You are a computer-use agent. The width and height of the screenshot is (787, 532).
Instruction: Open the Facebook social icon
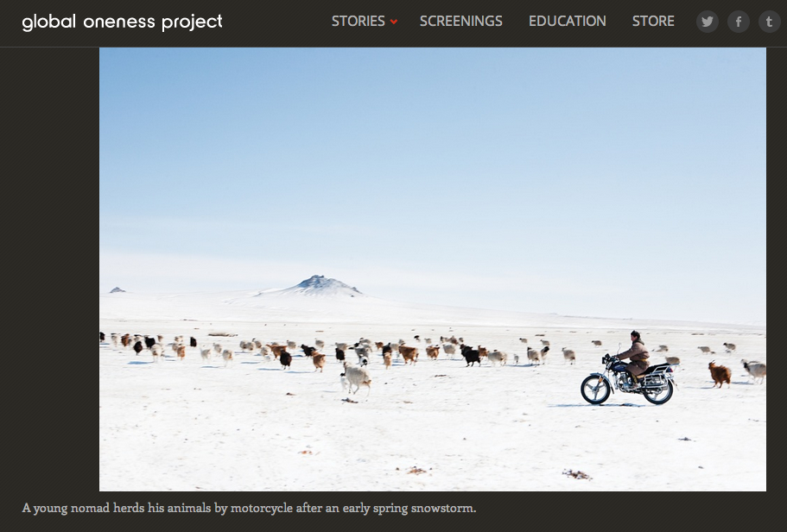coord(739,22)
